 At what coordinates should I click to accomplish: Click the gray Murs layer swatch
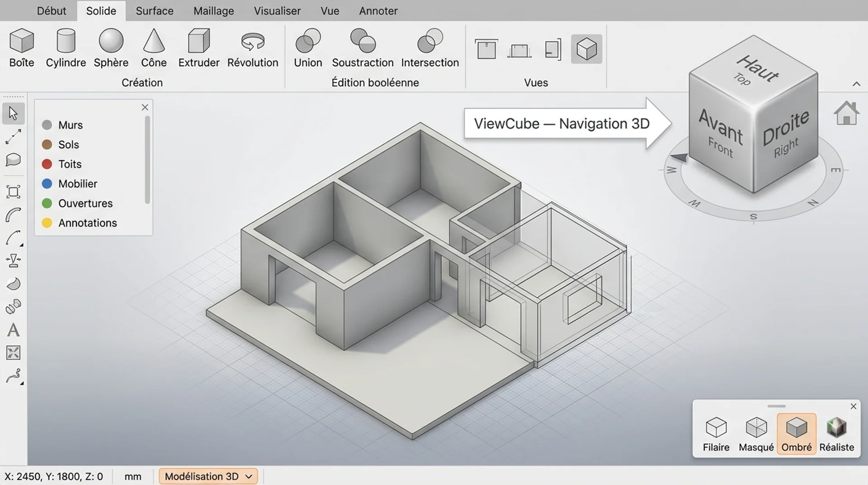pyautogui.click(x=47, y=125)
